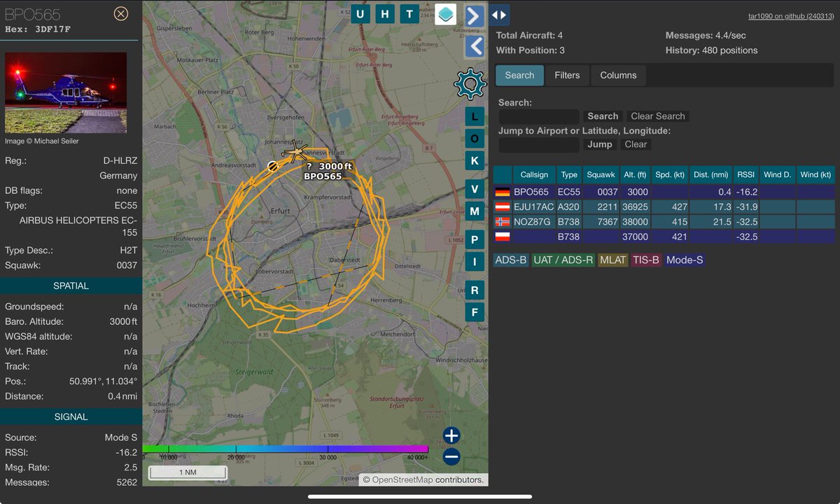Click the helicopter photo thumbnail

66,92
